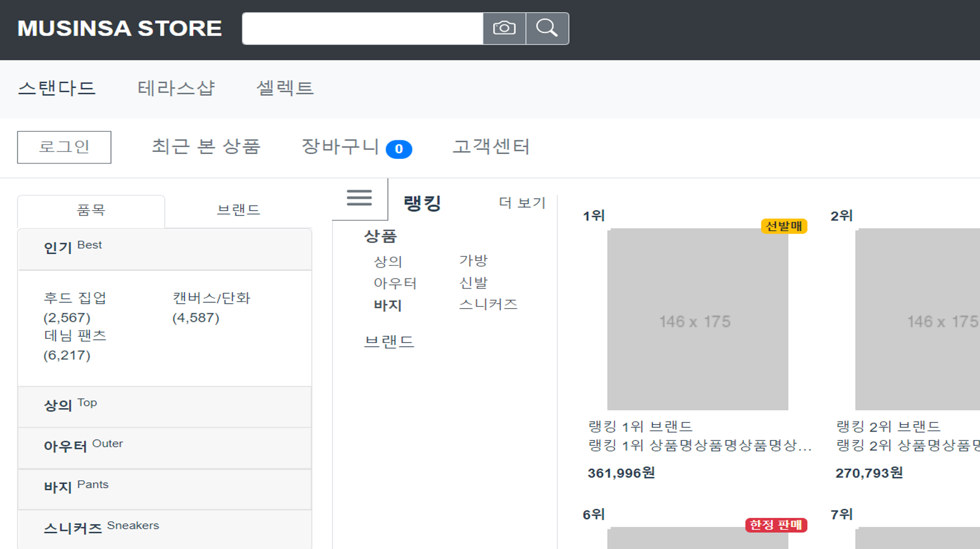The width and height of the screenshot is (980, 549).
Task: Click the 2위 rank label
Action: pyautogui.click(x=841, y=216)
